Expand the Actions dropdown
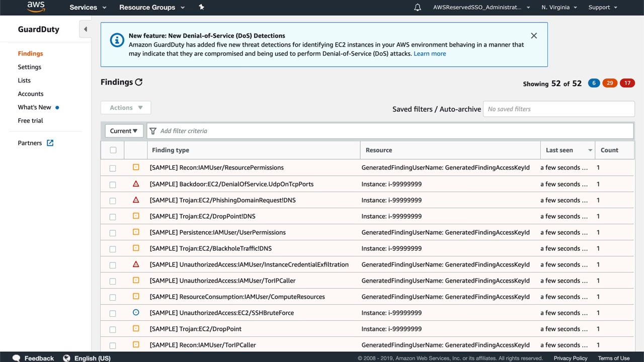The height and width of the screenshot is (362, 644). point(126,108)
